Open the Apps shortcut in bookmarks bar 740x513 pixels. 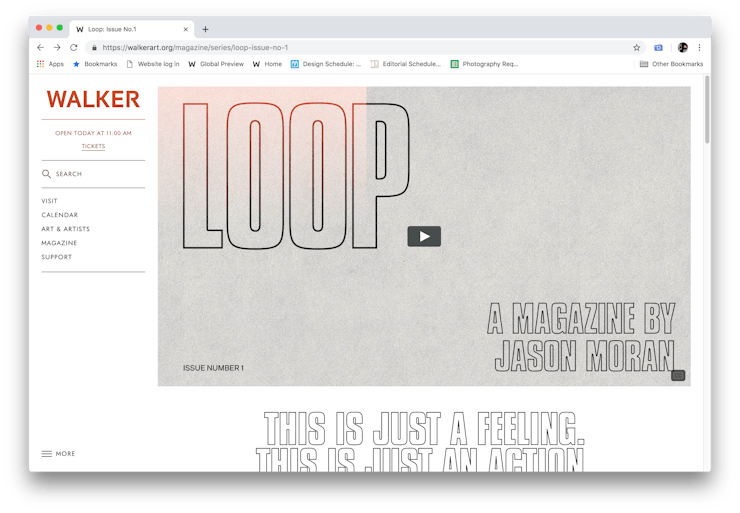point(49,64)
